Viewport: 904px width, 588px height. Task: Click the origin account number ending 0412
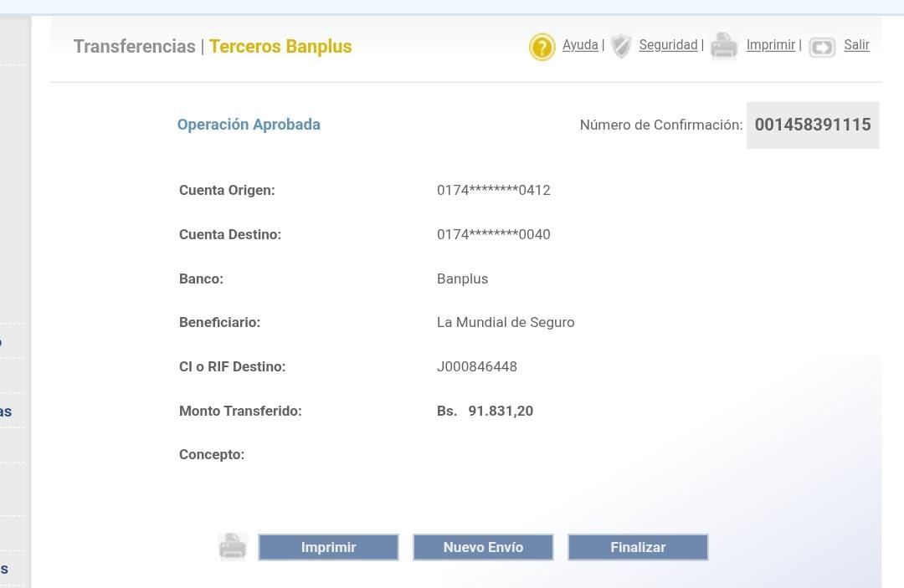pos(493,190)
